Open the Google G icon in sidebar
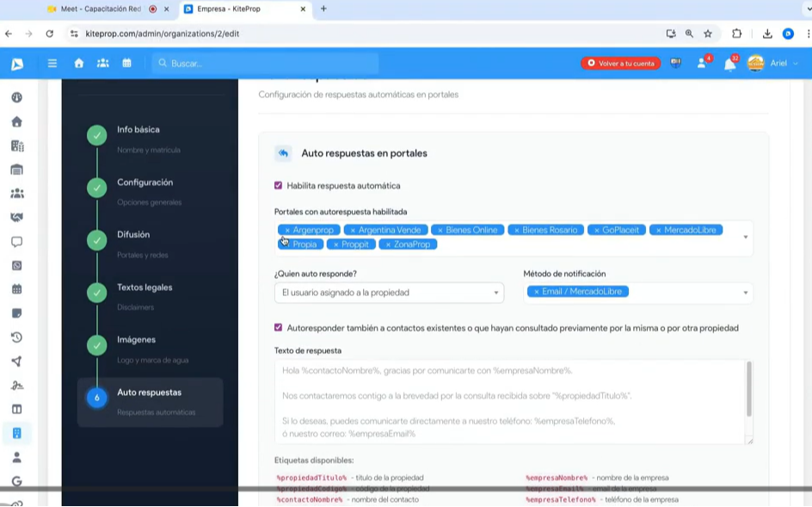 16,481
